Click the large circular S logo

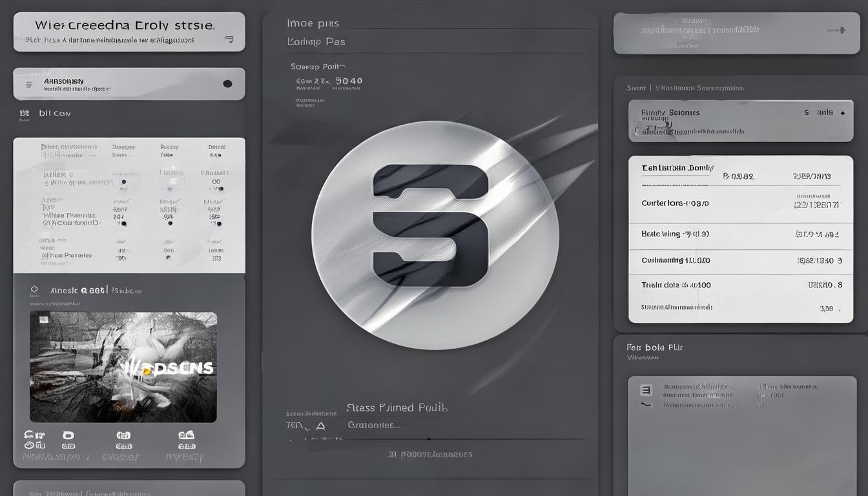coord(435,234)
